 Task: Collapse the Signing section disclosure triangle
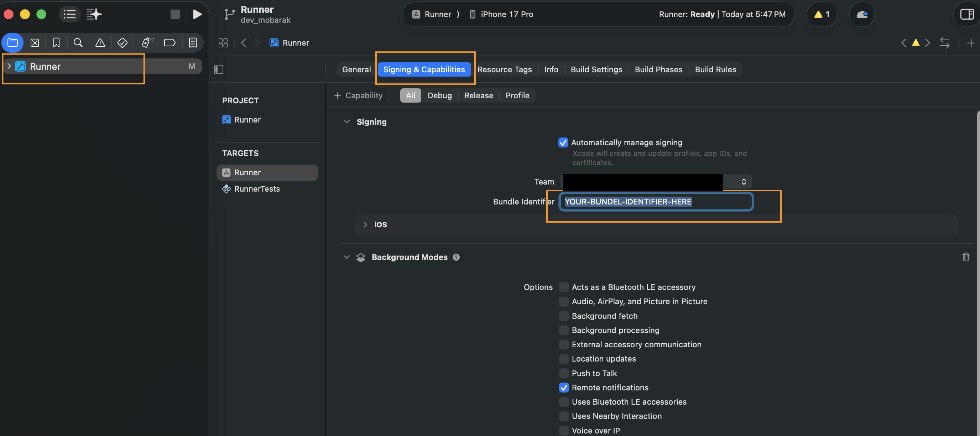click(346, 122)
